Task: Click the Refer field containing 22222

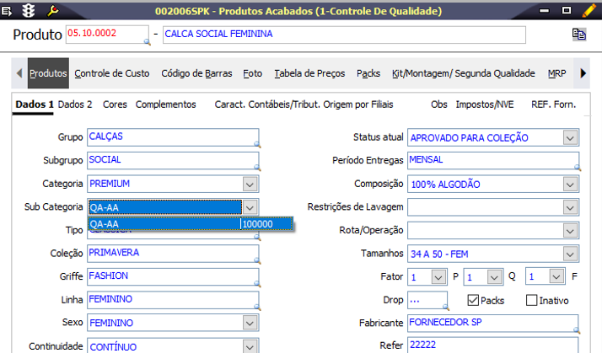Action: (x=492, y=345)
